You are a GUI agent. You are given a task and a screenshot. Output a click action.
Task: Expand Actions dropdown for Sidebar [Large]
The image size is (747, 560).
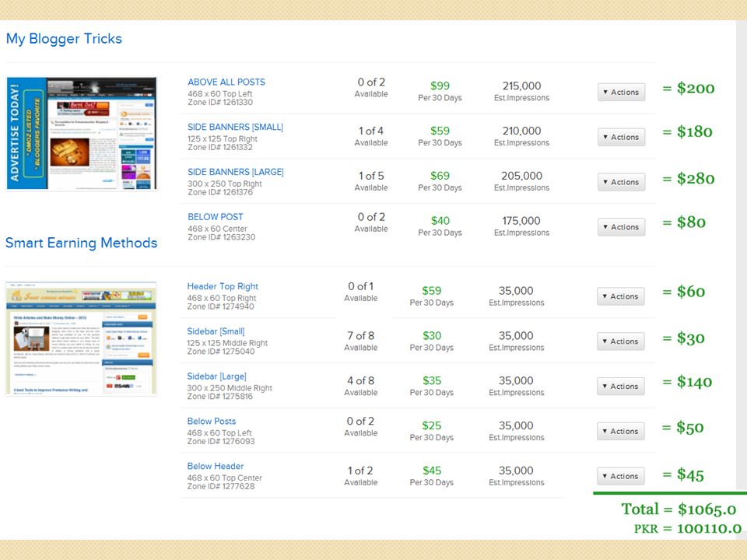(620, 387)
